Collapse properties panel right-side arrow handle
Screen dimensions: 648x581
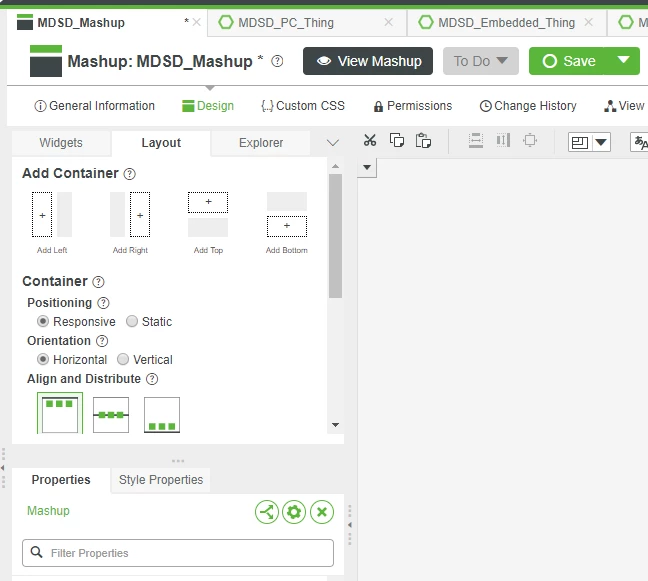tap(350, 525)
